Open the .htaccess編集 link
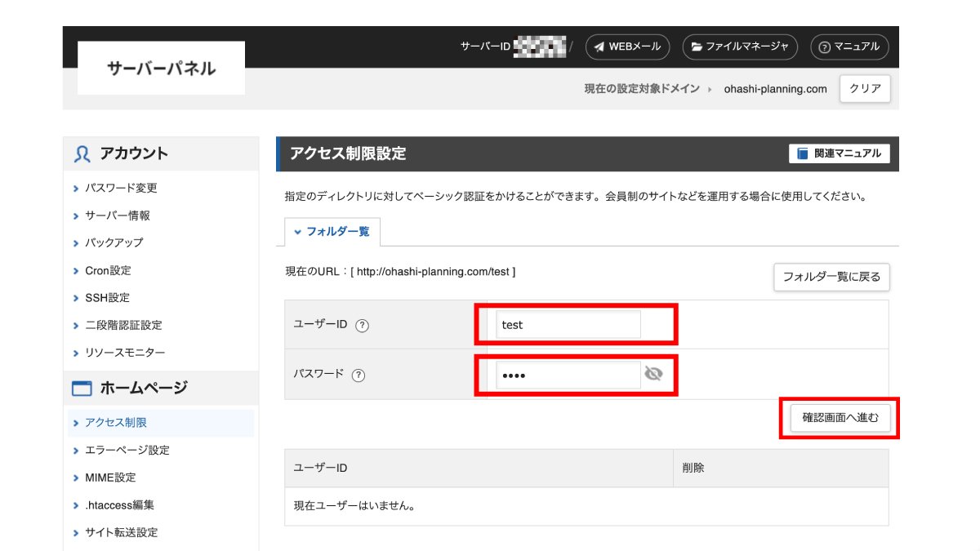The image size is (980, 551). point(118,504)
